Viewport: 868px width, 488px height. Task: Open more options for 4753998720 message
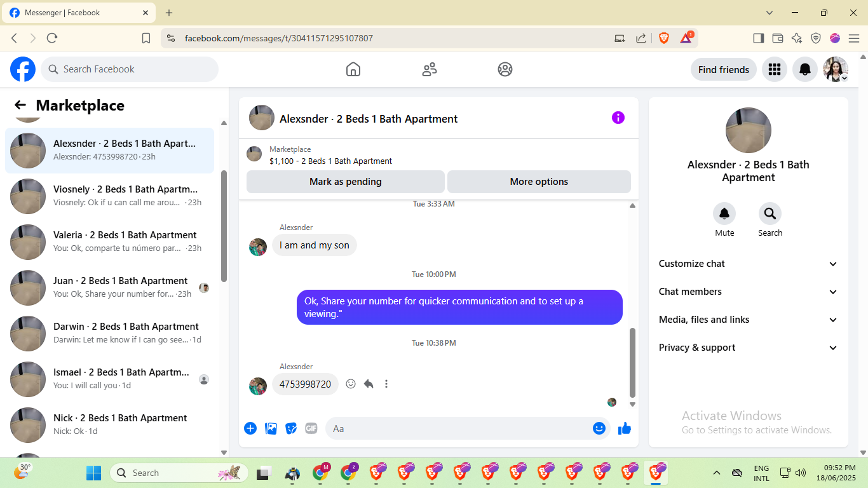[x=386, y=384]
